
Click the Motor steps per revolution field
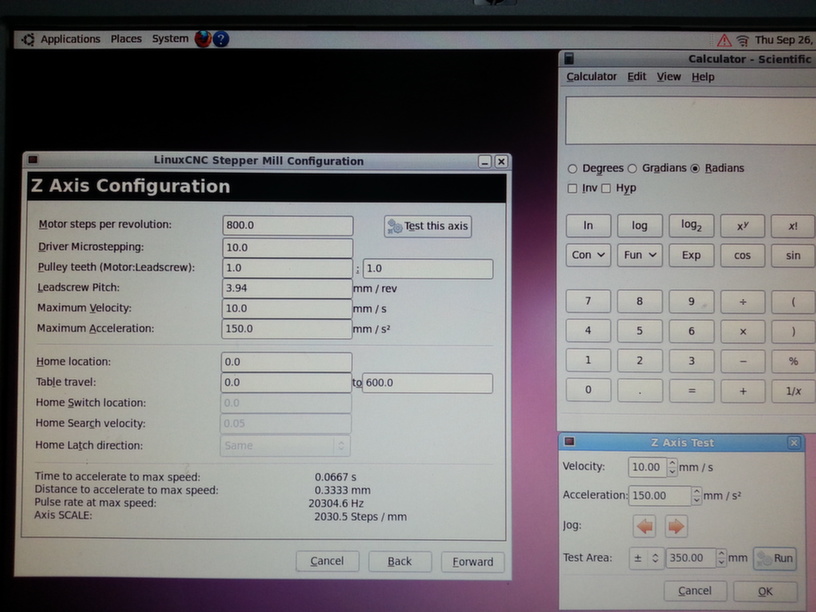click(288, 225)
